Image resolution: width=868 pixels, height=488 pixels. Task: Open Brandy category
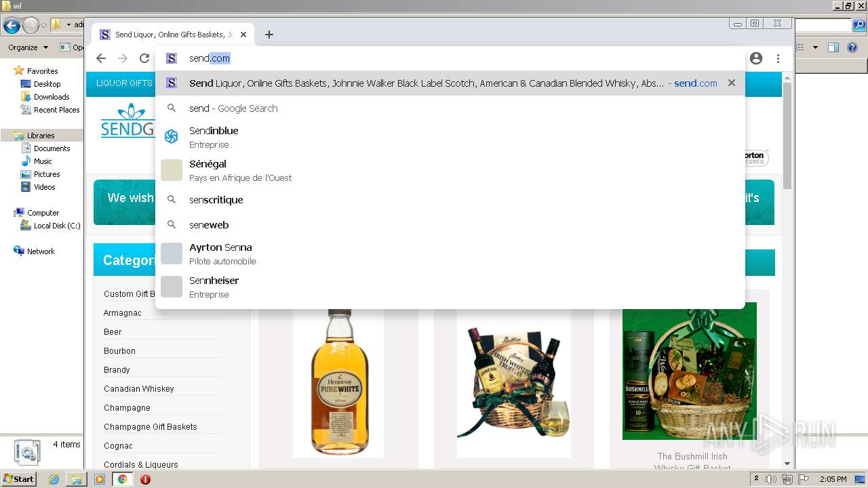click(117, 370)
